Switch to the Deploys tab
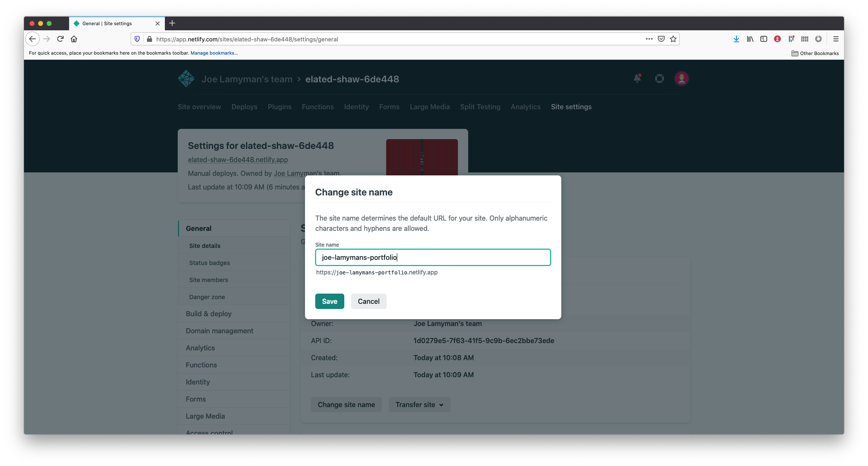Viewport: 868px width, 466px height. (x=244, y=107)
